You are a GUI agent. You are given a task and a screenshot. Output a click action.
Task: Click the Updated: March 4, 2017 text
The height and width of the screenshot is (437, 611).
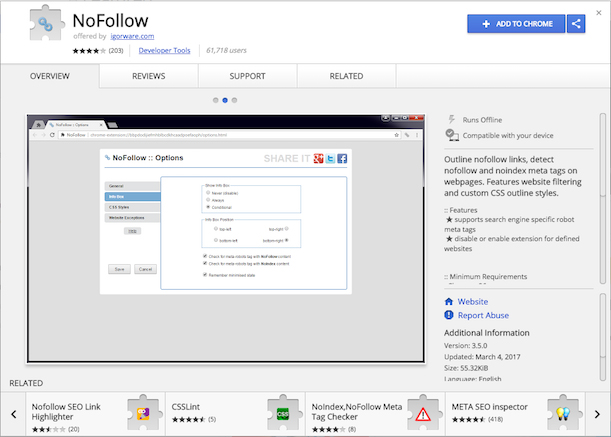482,357
